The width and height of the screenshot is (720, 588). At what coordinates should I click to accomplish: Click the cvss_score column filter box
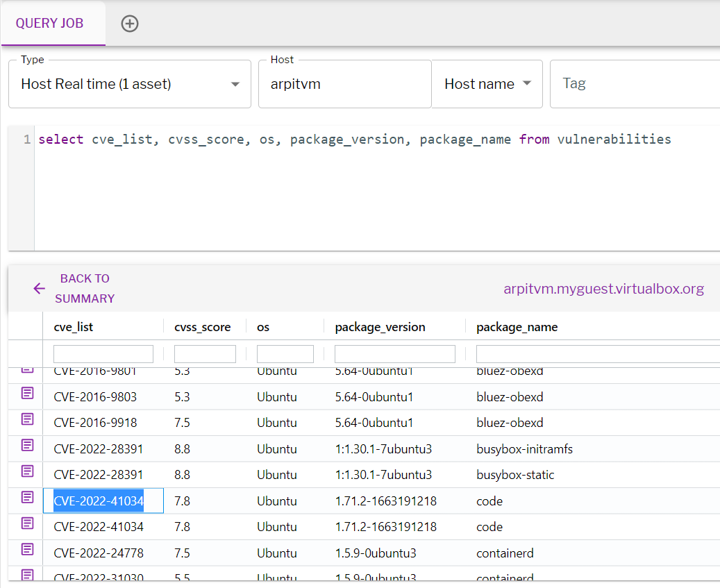coord(205,353)
